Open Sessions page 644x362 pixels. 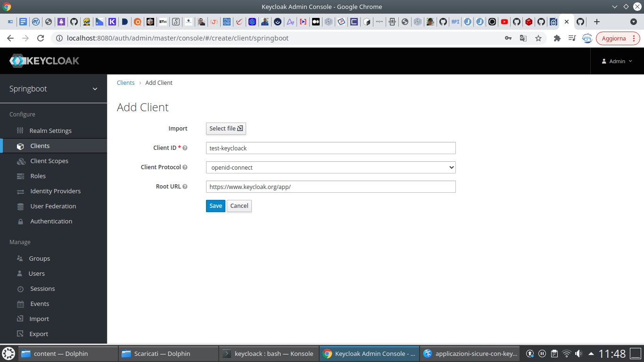42,288
